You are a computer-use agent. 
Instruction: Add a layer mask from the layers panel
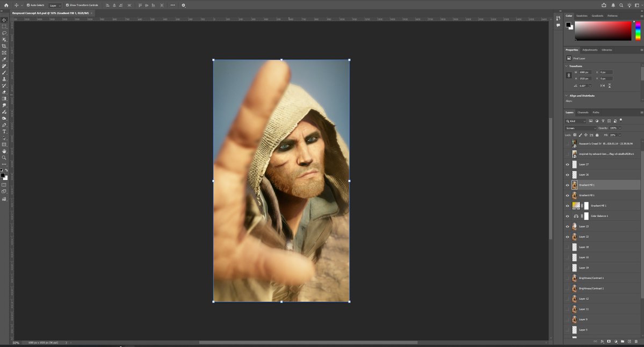(x=609, y=341)
